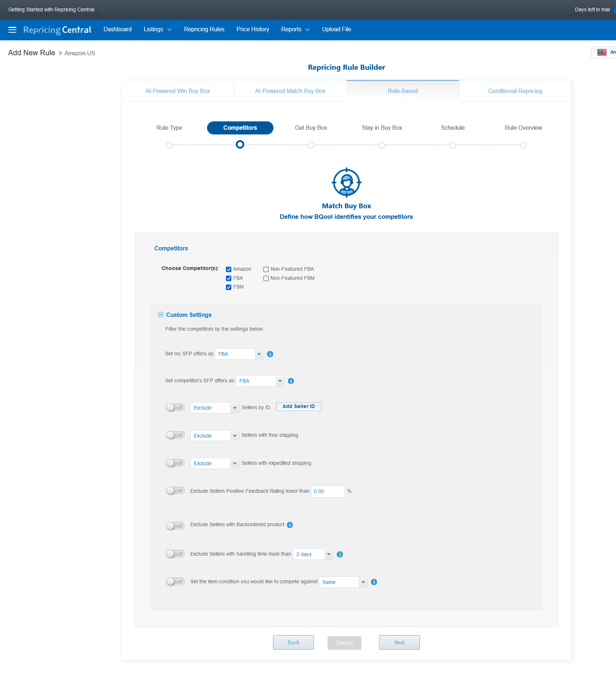Image resolution: width=616 pixels, height=673 pixels.
Task: Switch to the Conditional Repricing tab
Action: [x=515, y=91]
